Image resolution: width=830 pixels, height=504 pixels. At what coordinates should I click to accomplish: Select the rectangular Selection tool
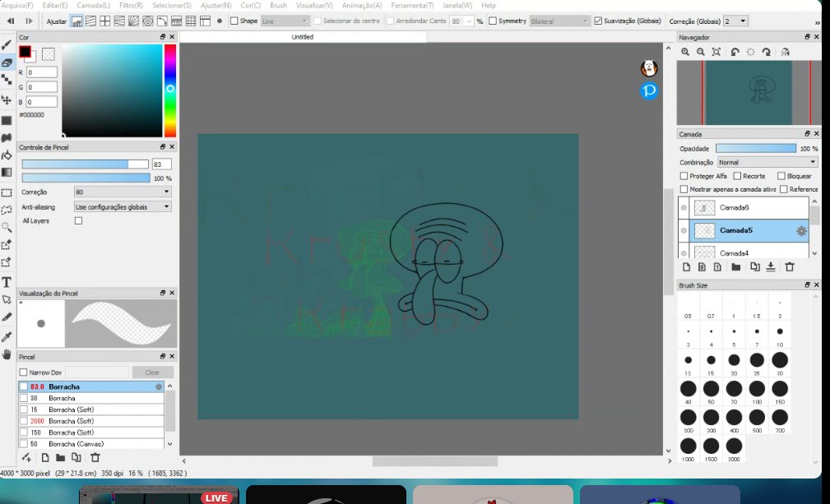pos(7,192)
